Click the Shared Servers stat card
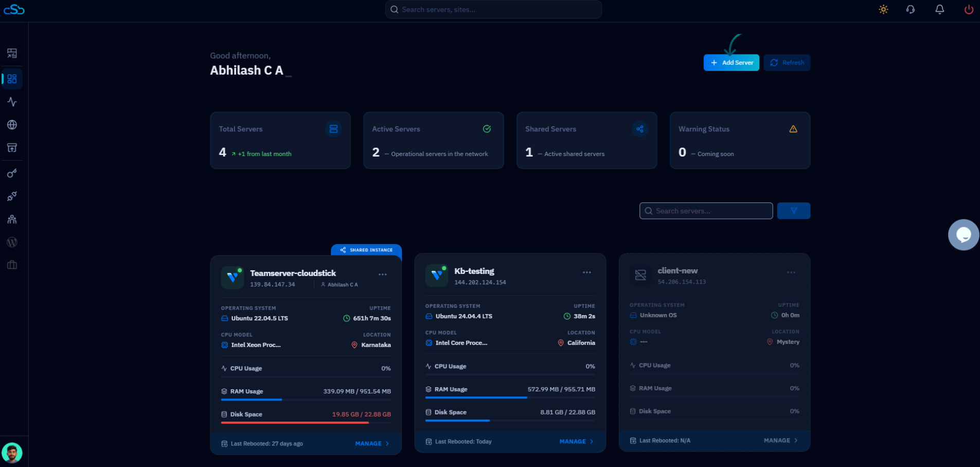This screenshot has width=980, height=467. pyautogui.click(x=586, y=140)
